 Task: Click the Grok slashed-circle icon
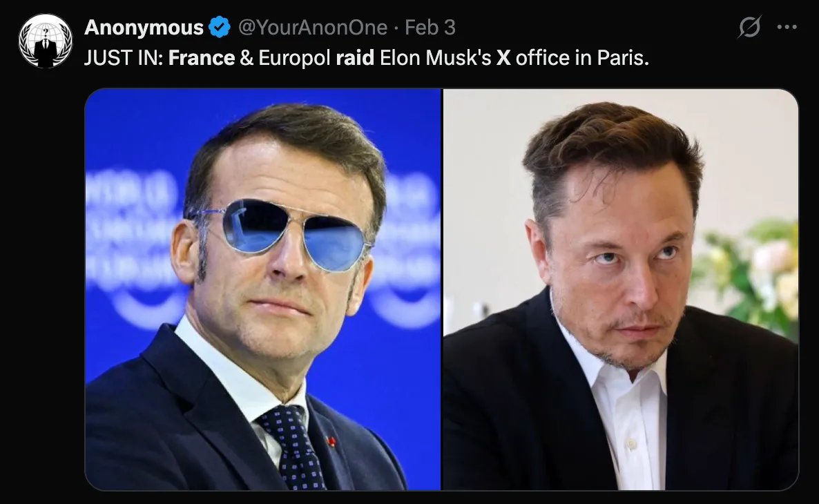point(749,27)
